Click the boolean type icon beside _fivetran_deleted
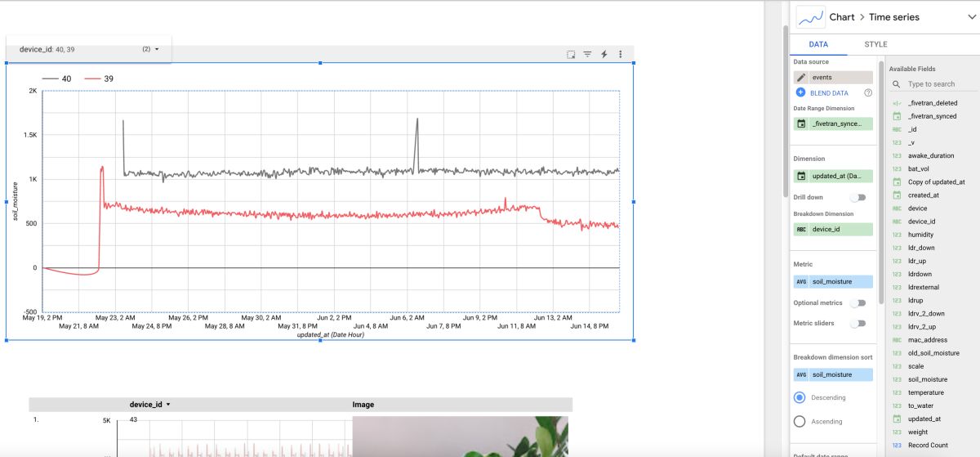This screenshot has height=457, width=980. pyautogui.click(x=897, y=103)
